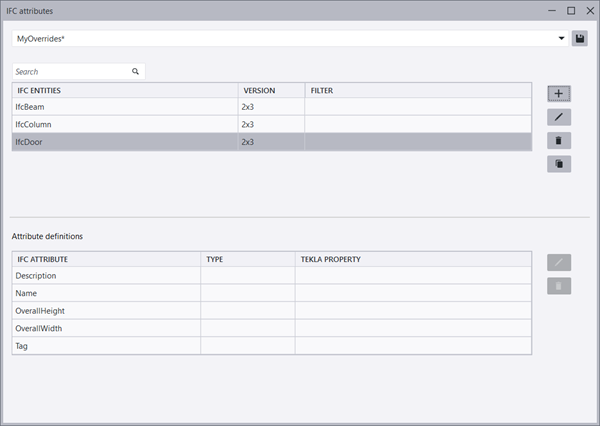Click the search magnifier icon
The height and width of the screenshot is (427, 600).
click(135, 72)
